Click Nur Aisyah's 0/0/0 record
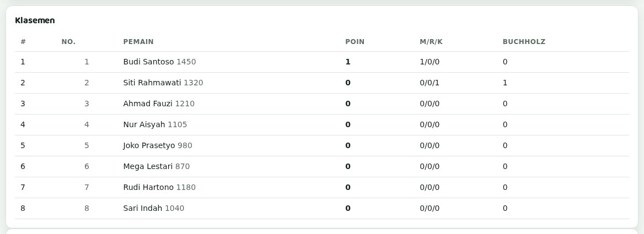The height and width of the screenshot is (234, 644). click(430, 124)
